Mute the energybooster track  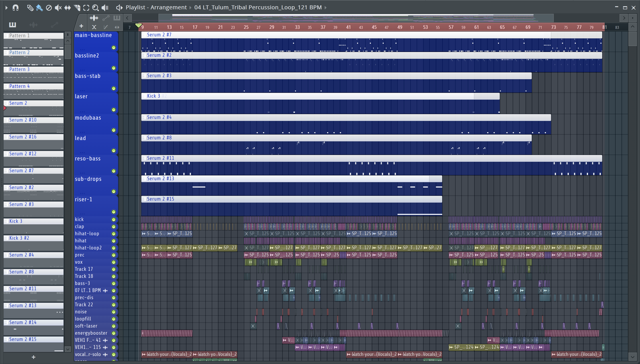coord(114,333)
